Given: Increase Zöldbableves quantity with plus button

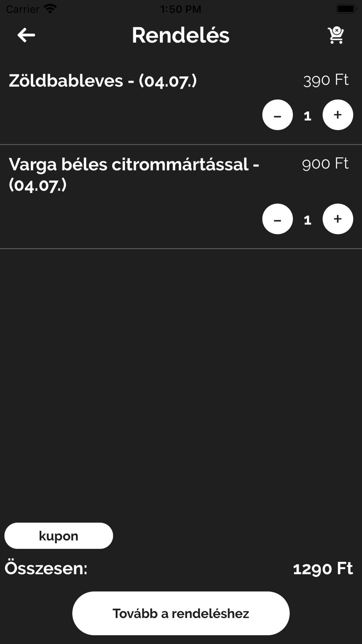Looking at the screenshot, I should 338,115.
